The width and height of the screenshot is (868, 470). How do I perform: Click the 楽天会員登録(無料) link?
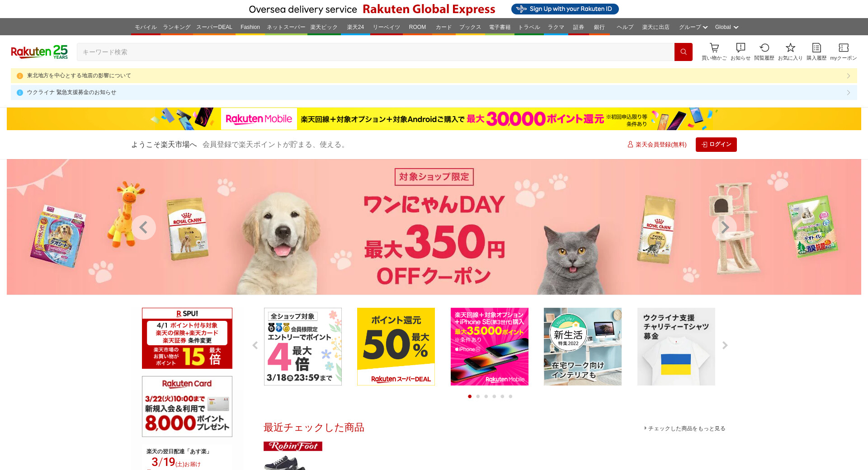657,145
